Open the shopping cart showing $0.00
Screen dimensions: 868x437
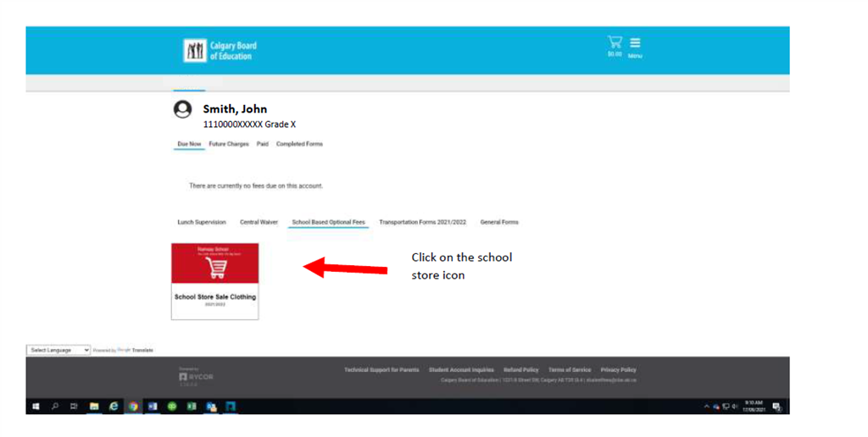(615, 43)
